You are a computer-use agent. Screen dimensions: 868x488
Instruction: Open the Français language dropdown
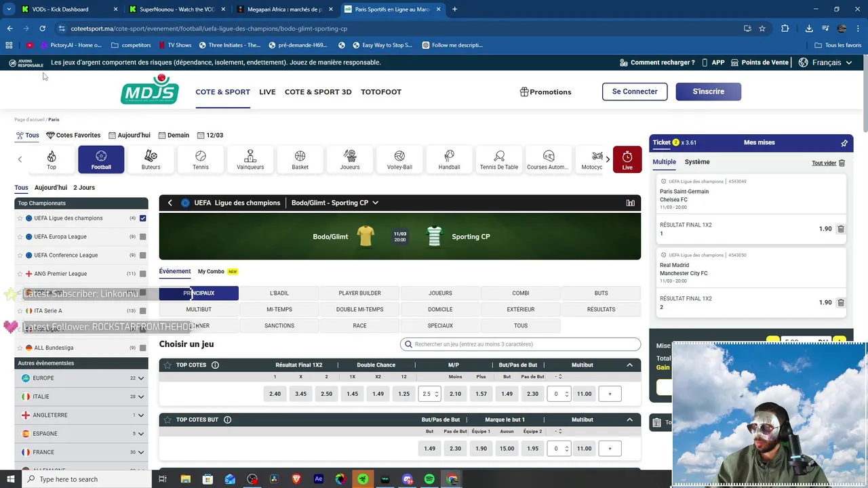coord(825,62)
